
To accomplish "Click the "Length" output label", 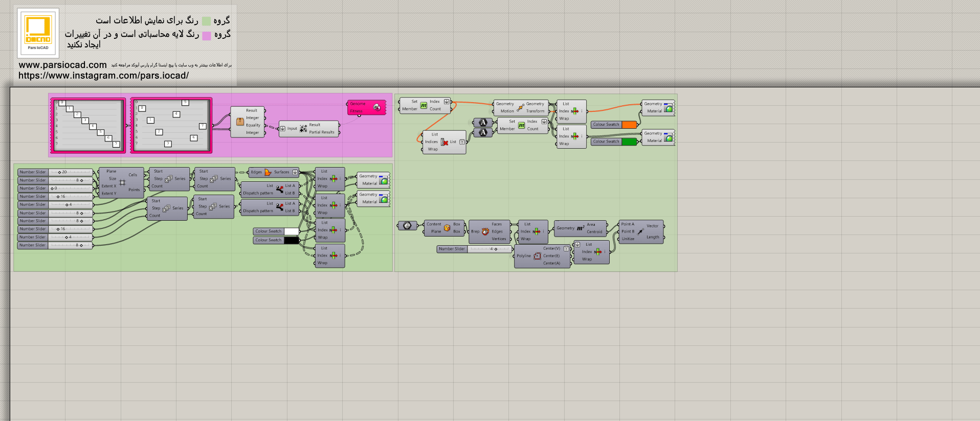I will click(x=653, y=237).
